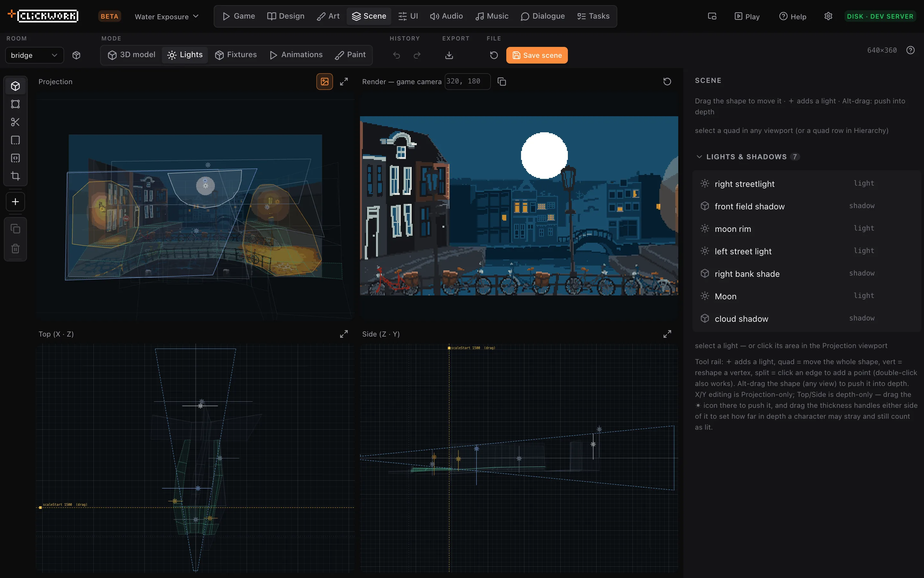Click the help icon beside 640×360
This screenshot has width=924, height=578.
point(911,50)
